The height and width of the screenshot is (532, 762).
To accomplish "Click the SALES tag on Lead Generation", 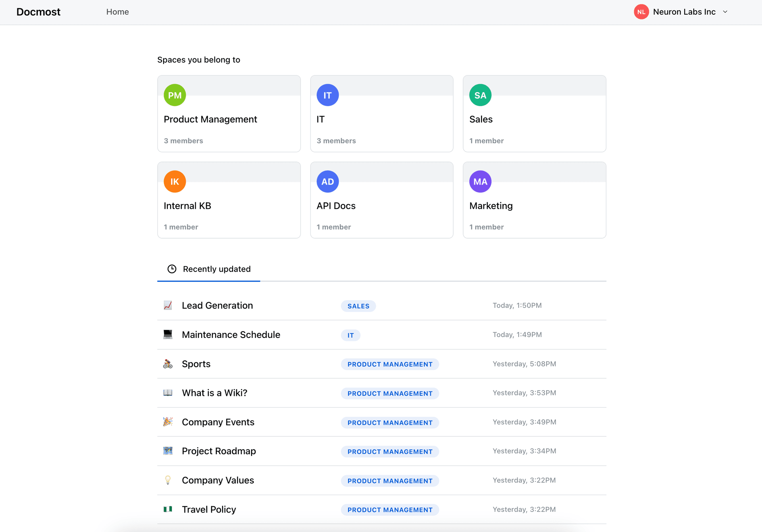I will pyautogui.click(x=358, y=305).
